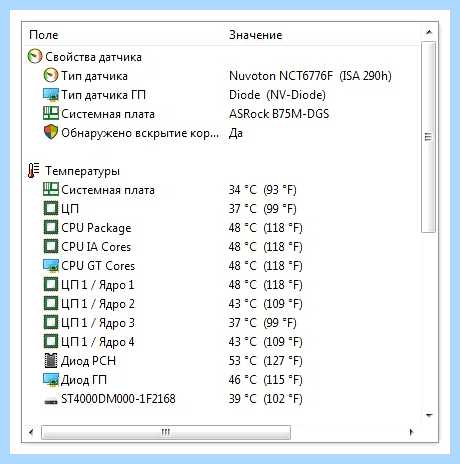Select the Тип датчика ГП row label
The height and width of the screenshot is (464, 460).
click(x=103, y=95)
